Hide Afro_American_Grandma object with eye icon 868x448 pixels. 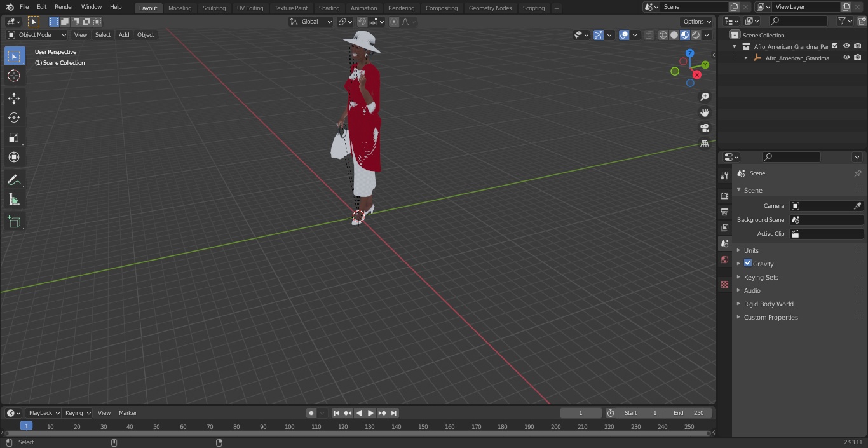tap(846, 57)
